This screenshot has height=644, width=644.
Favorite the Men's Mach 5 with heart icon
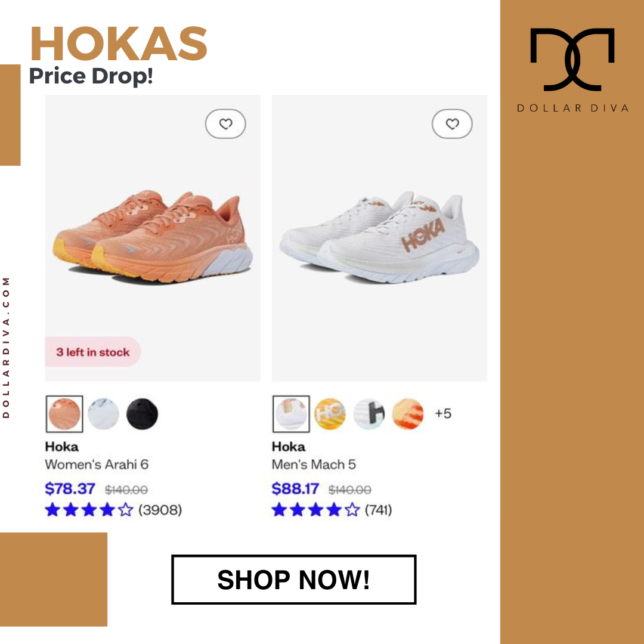click(452, 123)
